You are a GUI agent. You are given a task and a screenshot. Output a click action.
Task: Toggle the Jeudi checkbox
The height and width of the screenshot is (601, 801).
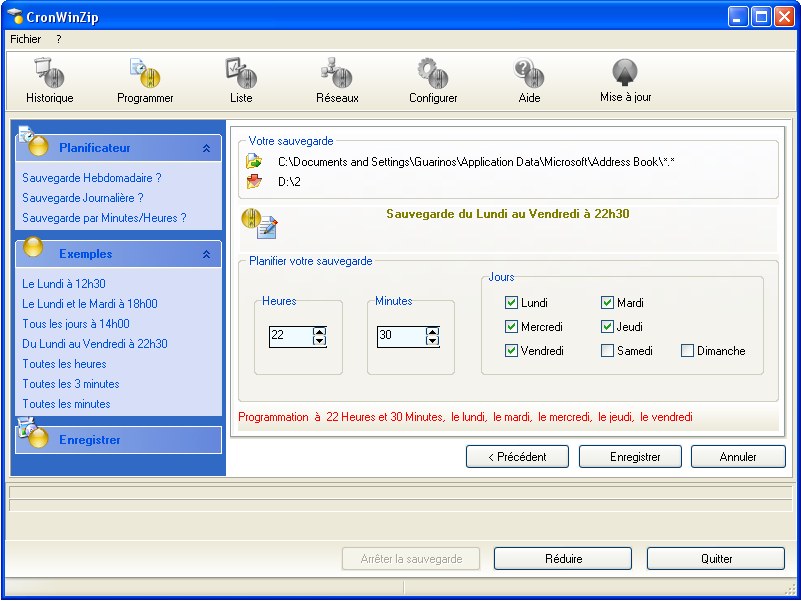[x=607, y=327]
